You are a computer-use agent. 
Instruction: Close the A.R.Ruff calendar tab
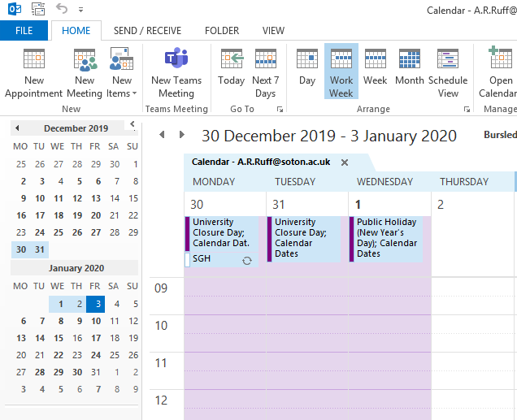click(x=345, y=162)
